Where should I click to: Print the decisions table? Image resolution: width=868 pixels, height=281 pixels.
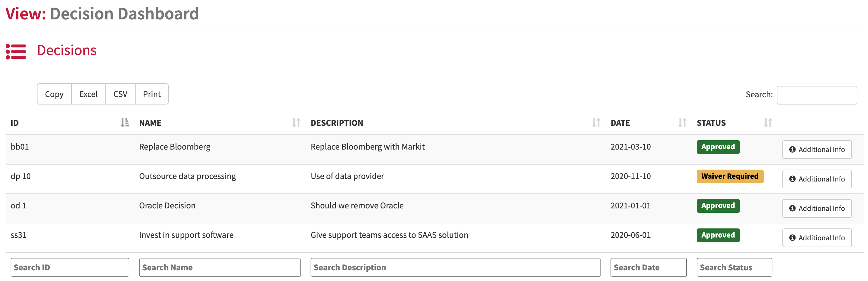click(x=152, y=94)
